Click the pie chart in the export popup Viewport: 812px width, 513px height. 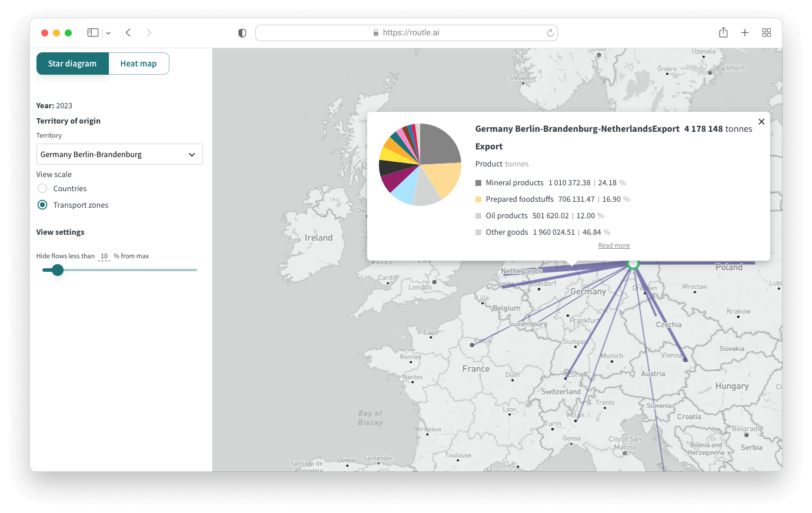click(x=420, y=164)
